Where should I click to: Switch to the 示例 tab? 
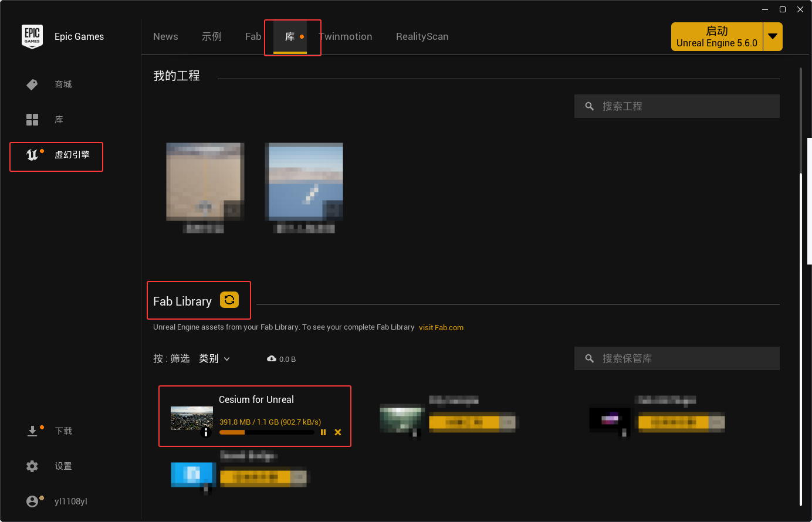pyautogui.click(x=212, y=36)
